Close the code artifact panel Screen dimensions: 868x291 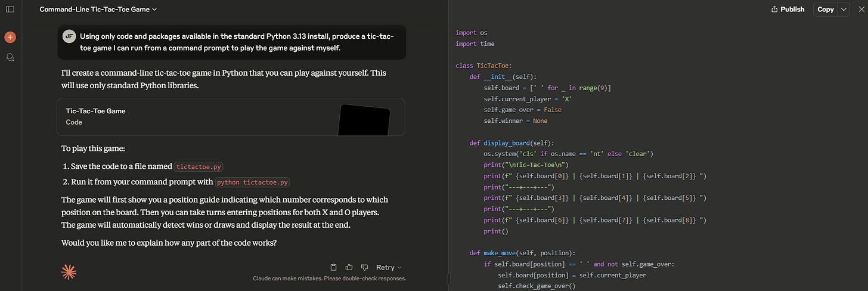click(860, 9)
